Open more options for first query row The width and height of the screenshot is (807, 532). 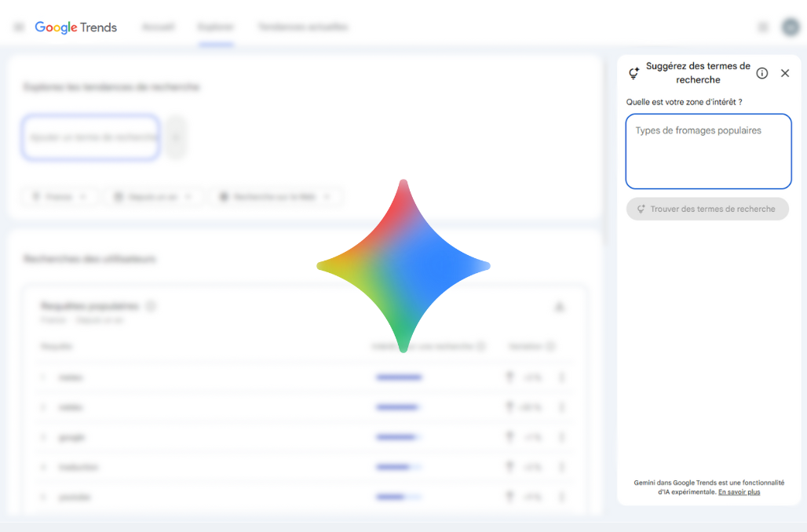pyautogui.click(x=561, y=377)
